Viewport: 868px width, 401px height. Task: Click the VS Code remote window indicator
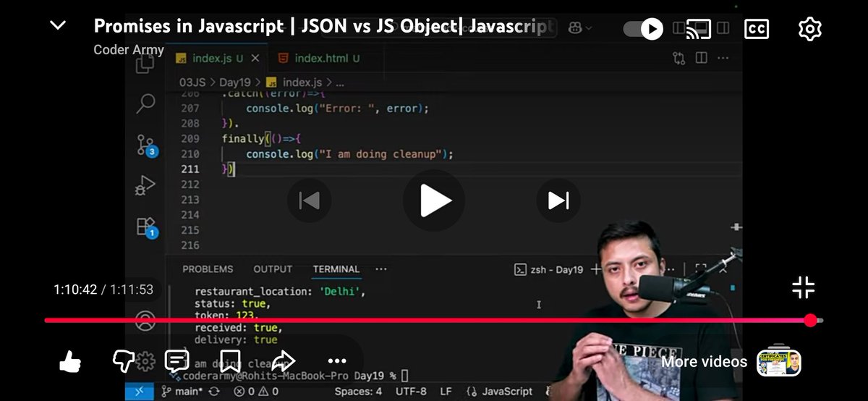(x=139, y=391)
